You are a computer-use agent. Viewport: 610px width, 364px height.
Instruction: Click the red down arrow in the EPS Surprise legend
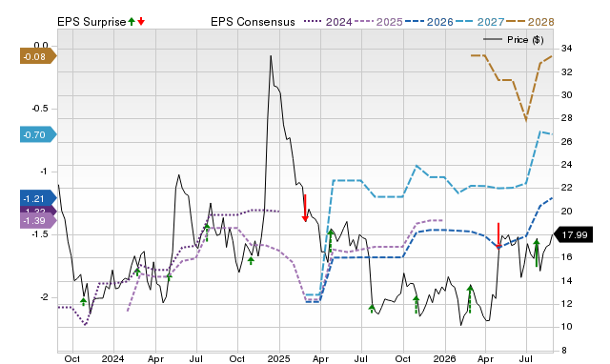(141, 21)
